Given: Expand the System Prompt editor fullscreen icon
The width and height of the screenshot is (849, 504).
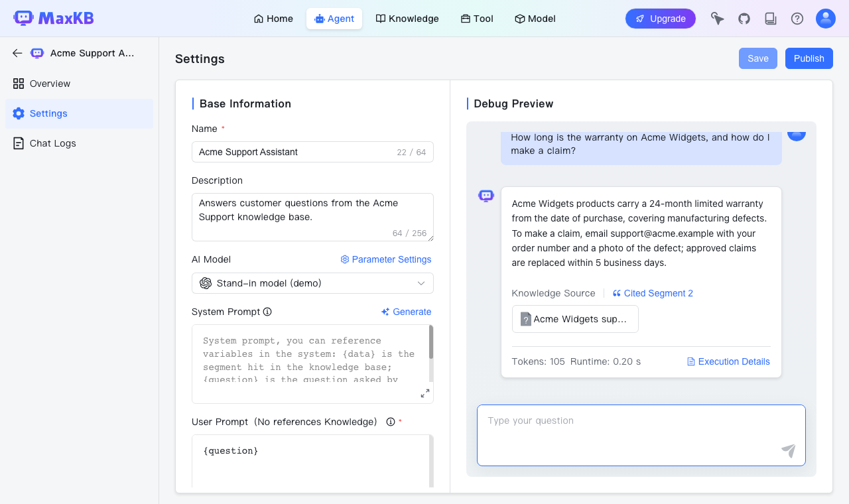Looking at the screenshot, I should [425, 393].
